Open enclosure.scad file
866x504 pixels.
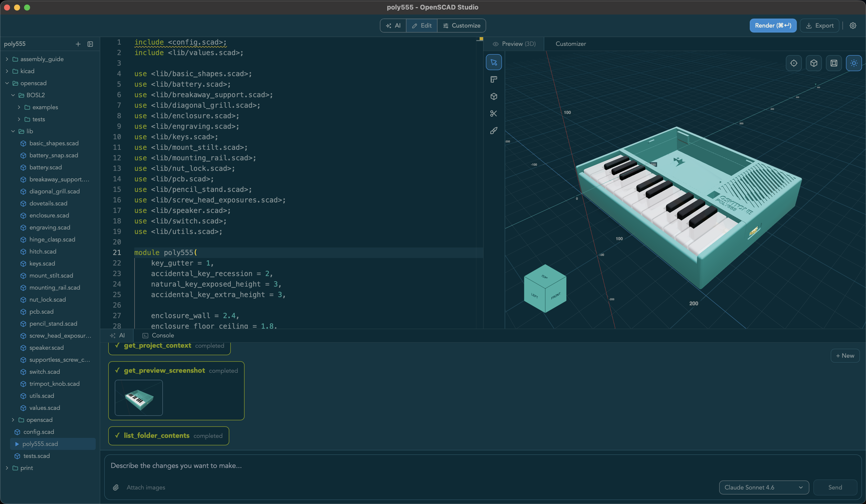[49, 215]
